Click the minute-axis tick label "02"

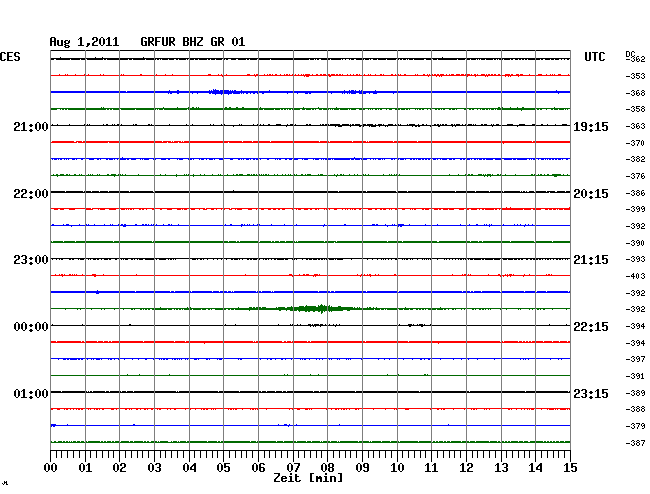[119, 468]
